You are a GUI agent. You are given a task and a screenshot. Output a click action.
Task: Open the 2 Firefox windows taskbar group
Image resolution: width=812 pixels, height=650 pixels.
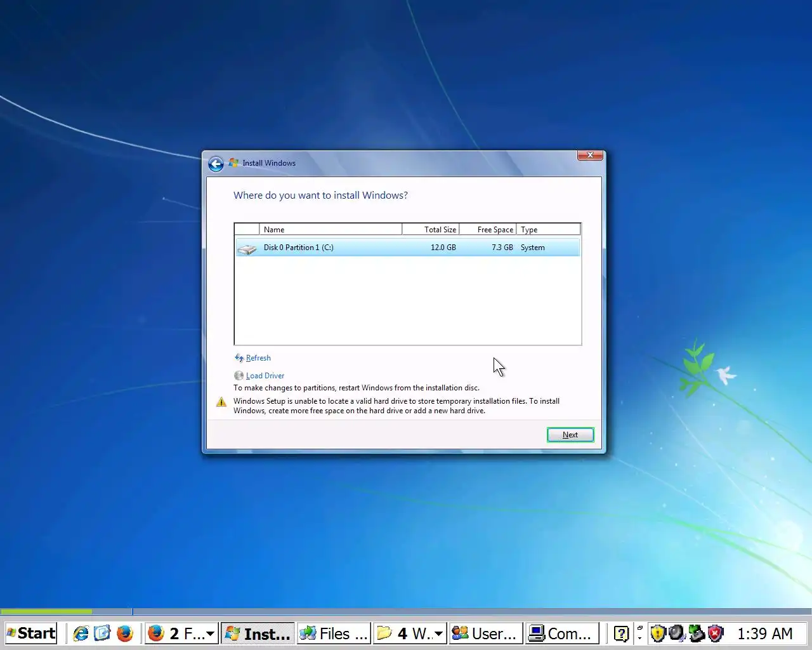(182, 633)
